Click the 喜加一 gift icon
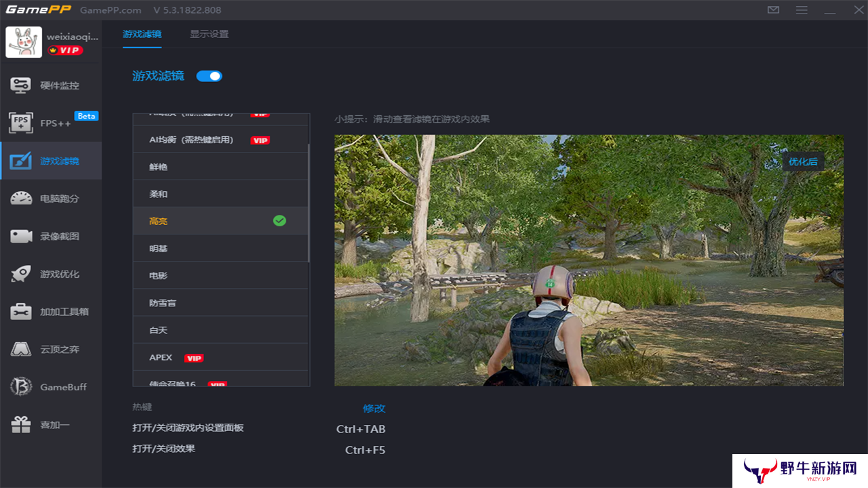 click(21, 425)
